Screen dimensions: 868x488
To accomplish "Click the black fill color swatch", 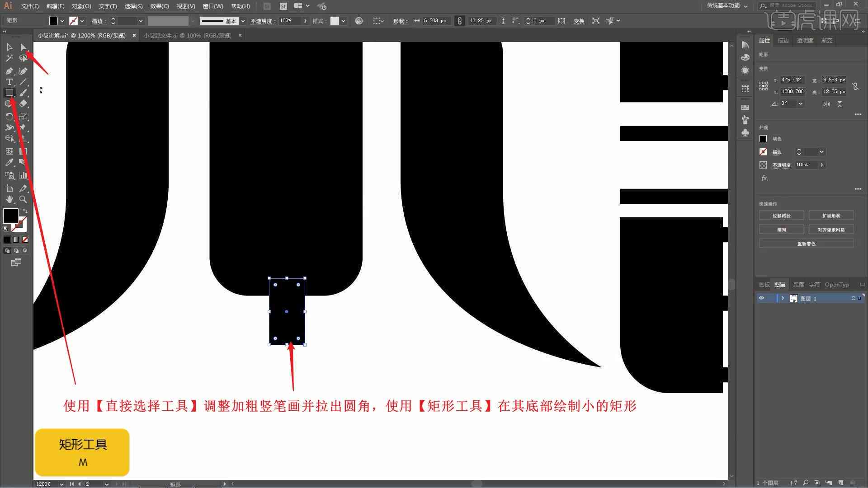I will coord(764,138).
